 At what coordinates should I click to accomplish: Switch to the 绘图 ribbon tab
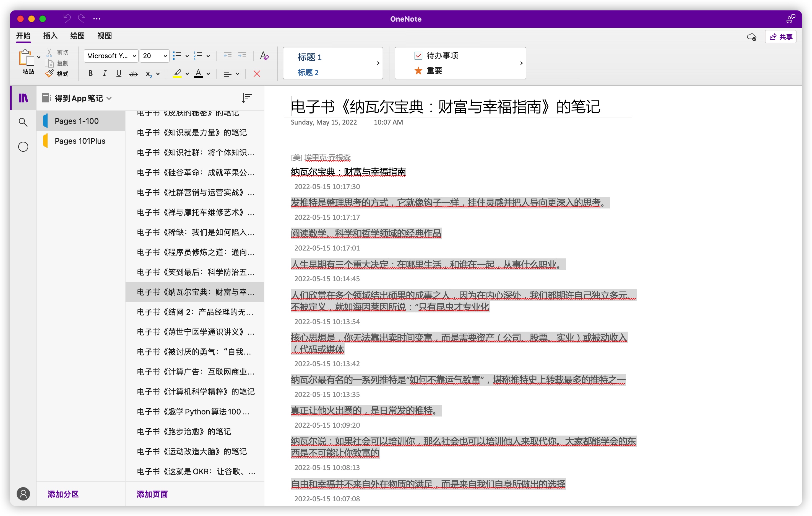click(x=77, y=36)
